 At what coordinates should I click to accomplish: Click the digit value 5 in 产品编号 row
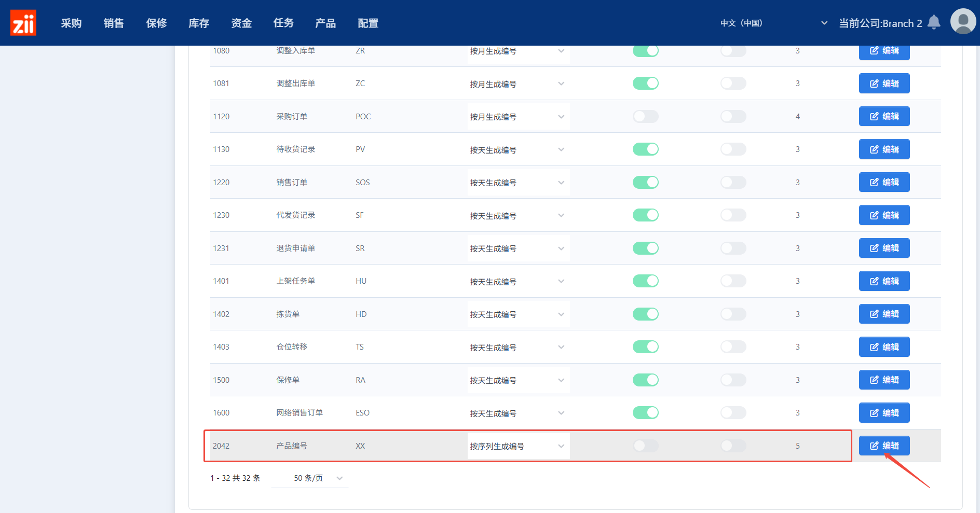797,446
